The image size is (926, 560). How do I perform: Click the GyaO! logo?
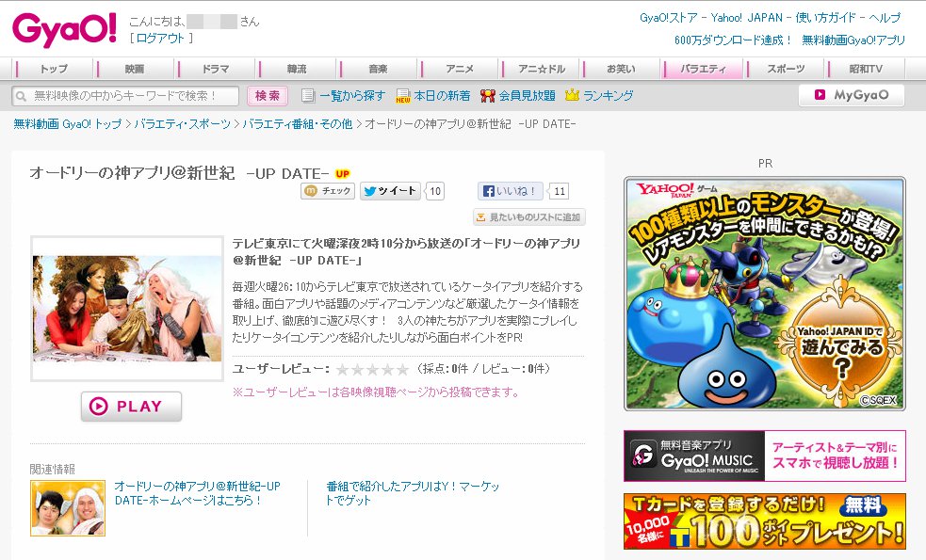tap(64, 30)
